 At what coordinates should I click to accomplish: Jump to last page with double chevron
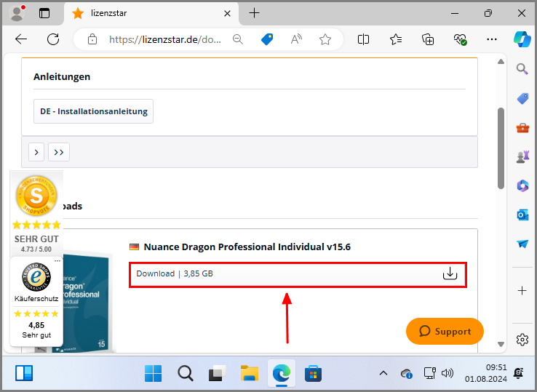59,152
